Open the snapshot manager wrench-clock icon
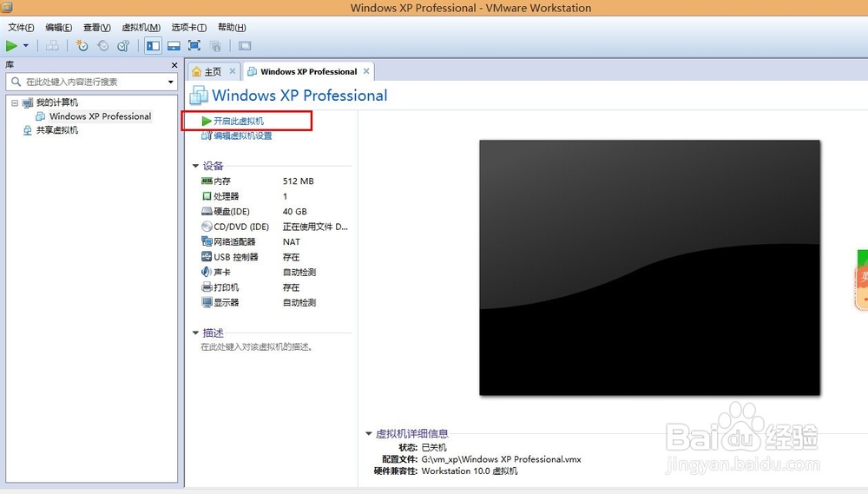The image size is (868, 494). (x=123, y=46)
